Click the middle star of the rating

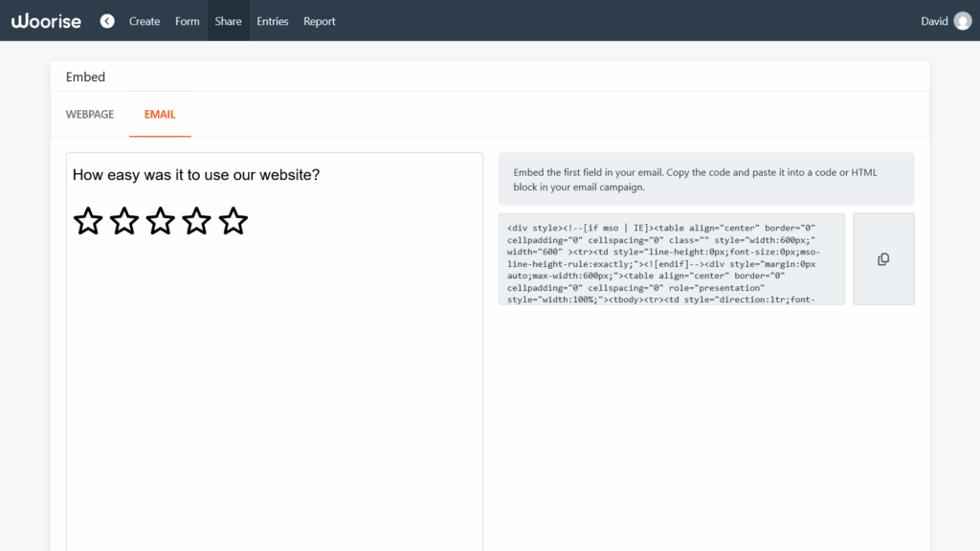tap(160, 221)
